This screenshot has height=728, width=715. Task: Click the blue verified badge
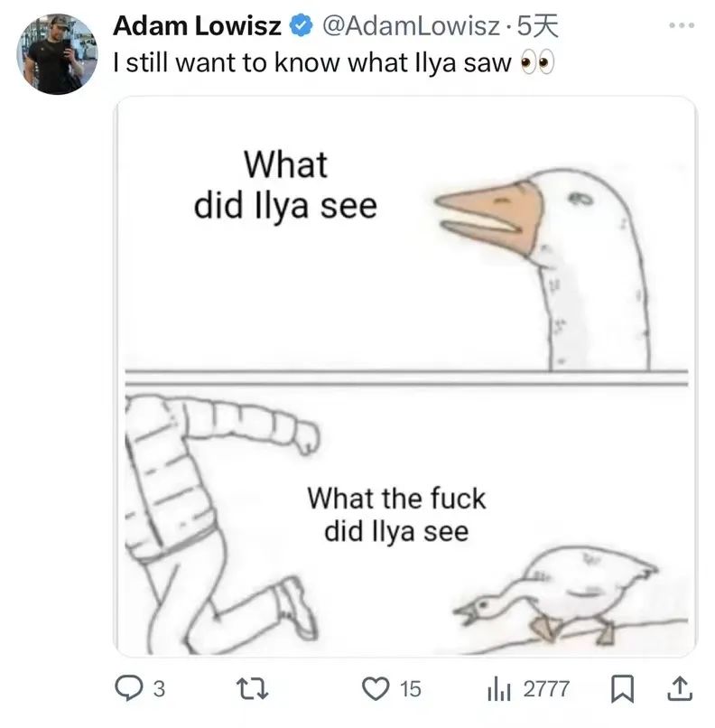300,27
